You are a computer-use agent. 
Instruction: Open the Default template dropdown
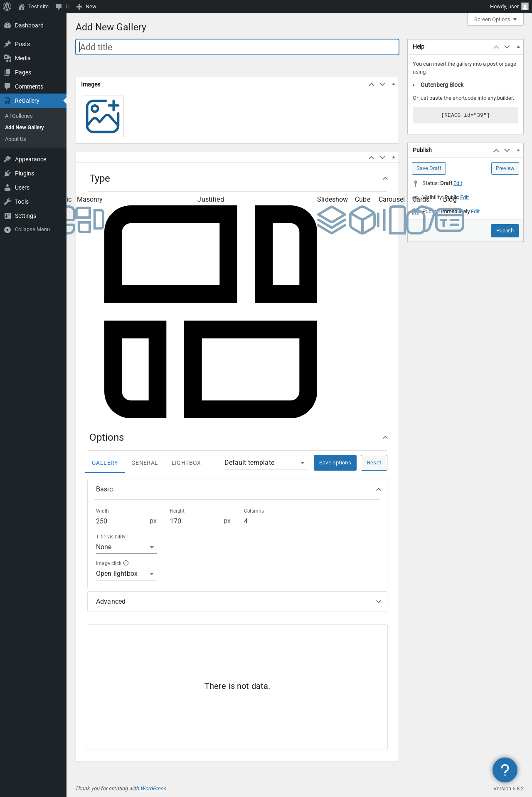266,463
